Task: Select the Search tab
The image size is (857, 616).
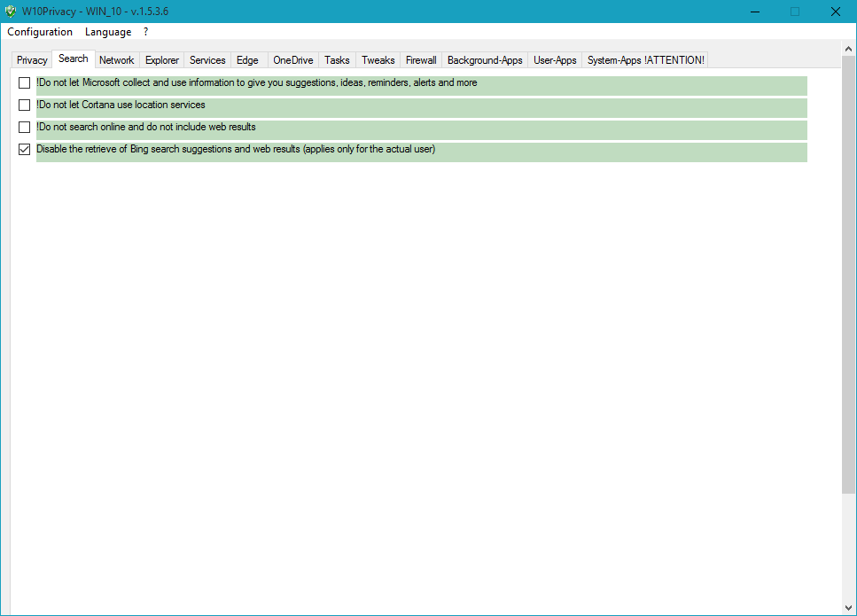Action: pos(74,58)
